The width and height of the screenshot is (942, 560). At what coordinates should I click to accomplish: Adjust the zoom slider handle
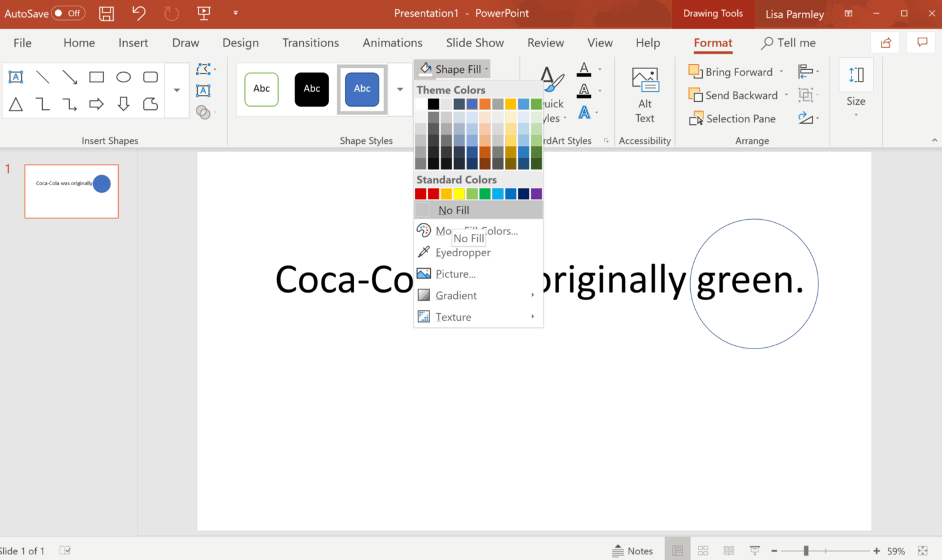[x=806, y=551]
